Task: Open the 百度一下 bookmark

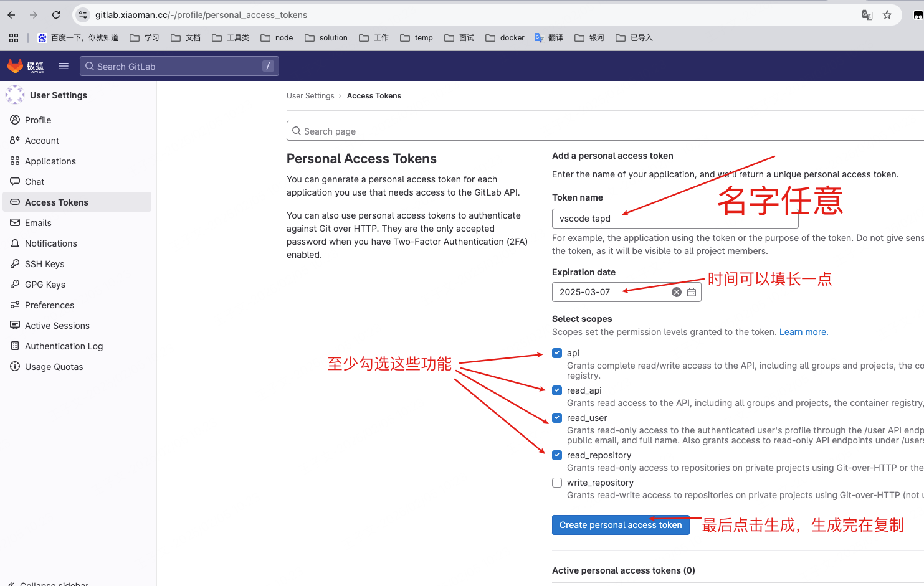Action: point(78,38)
